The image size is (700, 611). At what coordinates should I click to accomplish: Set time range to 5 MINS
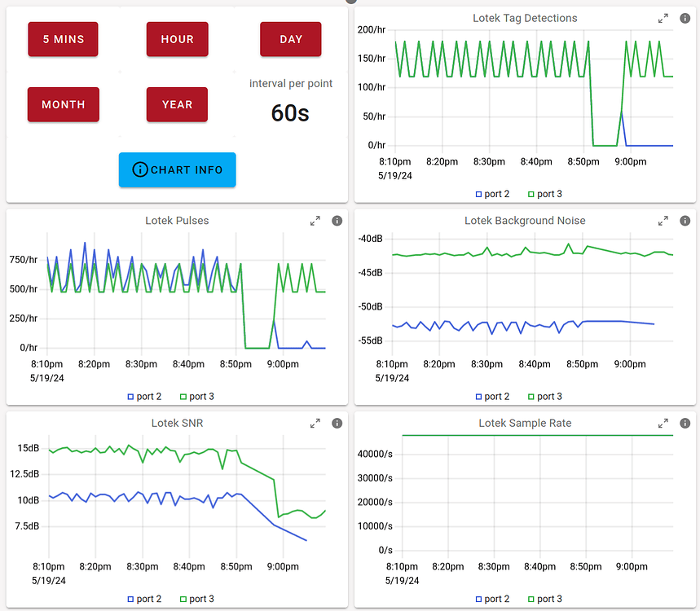pyautogui.click(x=63, y=39)
